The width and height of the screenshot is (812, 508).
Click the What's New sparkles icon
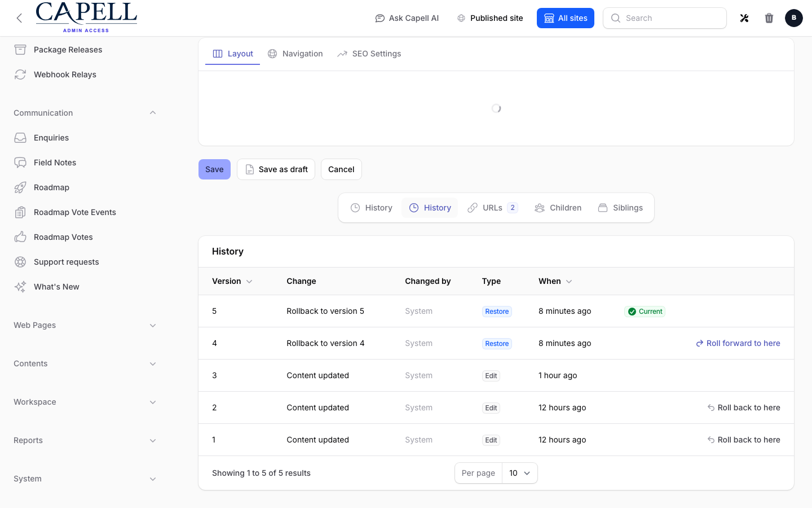(20, 287)
